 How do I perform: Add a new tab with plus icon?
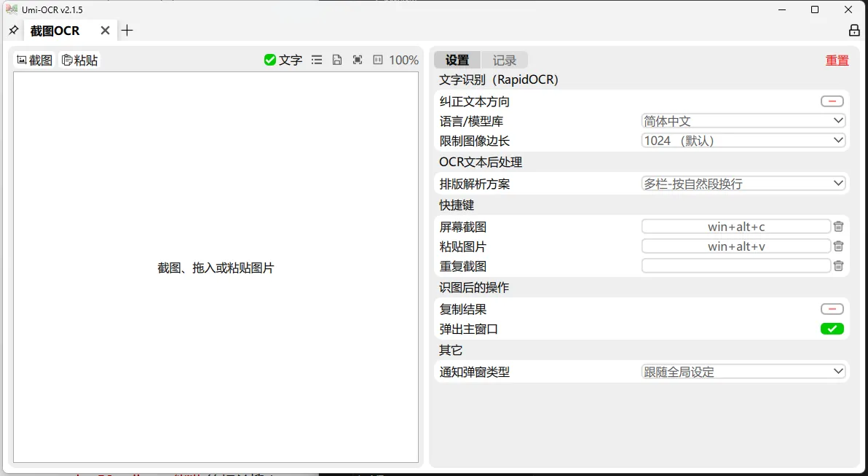click(127, 31)
